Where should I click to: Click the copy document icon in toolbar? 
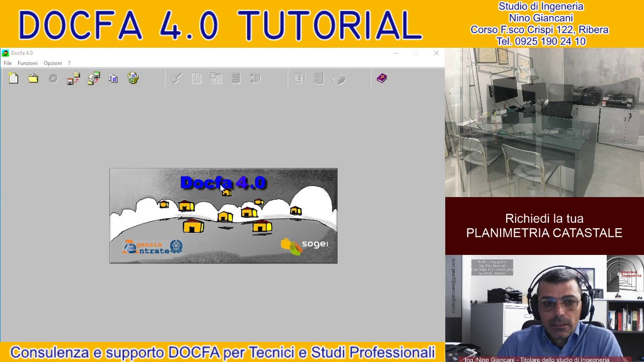click(x=113, y=78)
